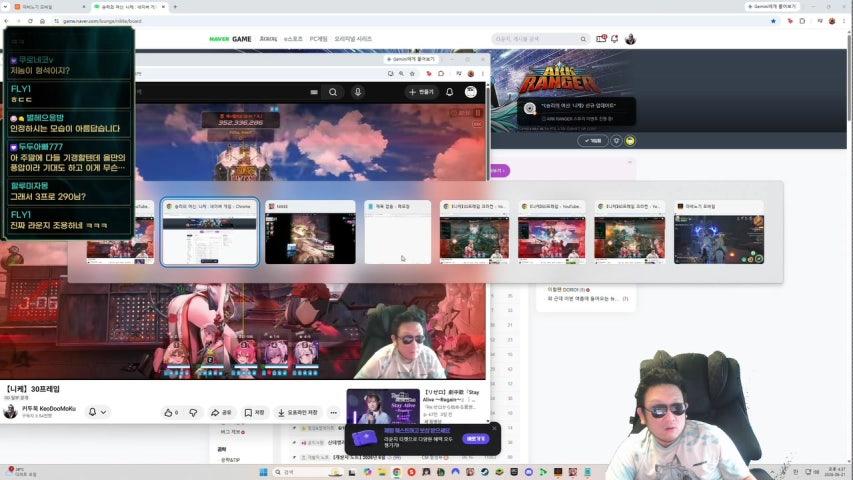The width and height of the screenshot is (853, 480).
Task: Open the e스포츠 menu on Naver Game
Action: pos(293,39)
